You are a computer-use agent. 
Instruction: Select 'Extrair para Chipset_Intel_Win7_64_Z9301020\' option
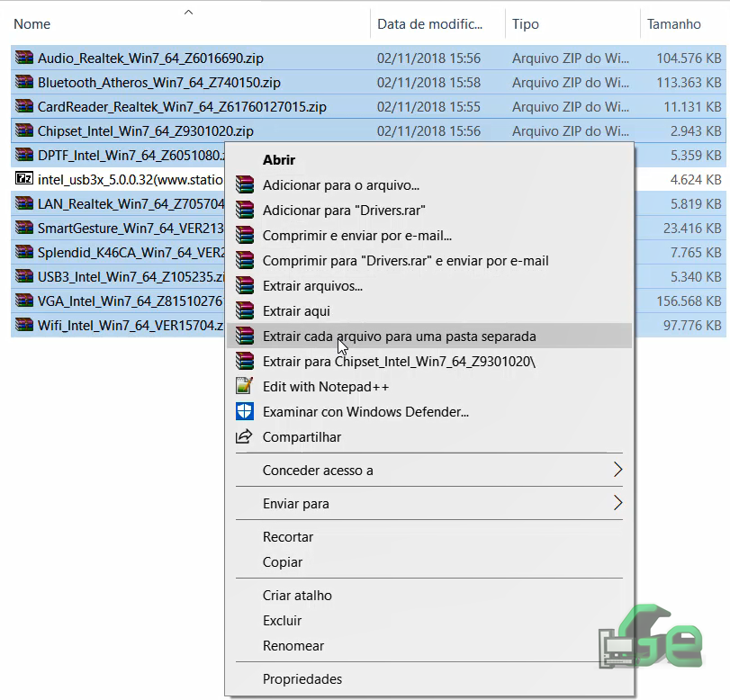pos(428,361)
